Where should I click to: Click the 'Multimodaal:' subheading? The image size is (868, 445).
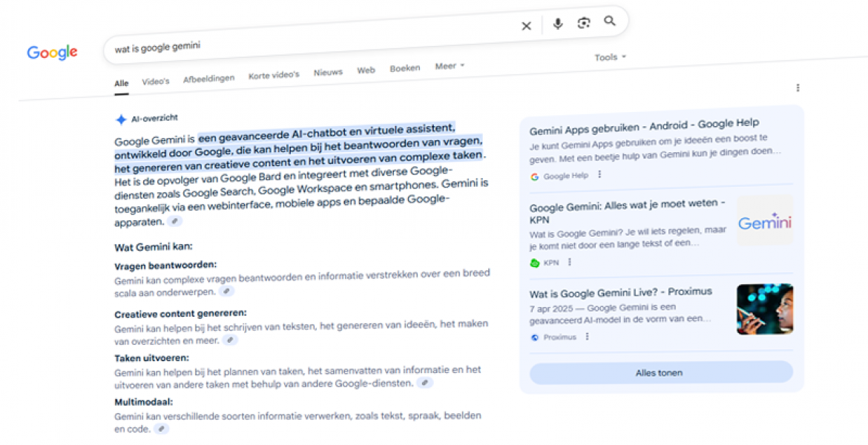tap(143, 402)
